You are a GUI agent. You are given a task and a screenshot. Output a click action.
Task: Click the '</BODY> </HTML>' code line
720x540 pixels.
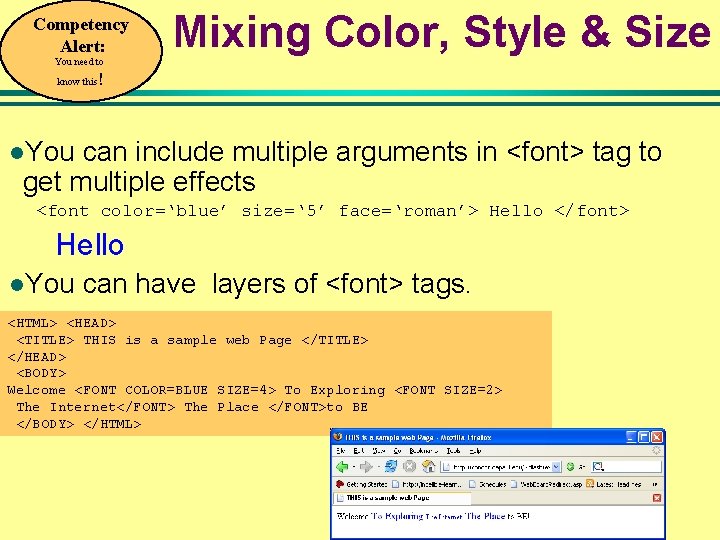[79, 424]
